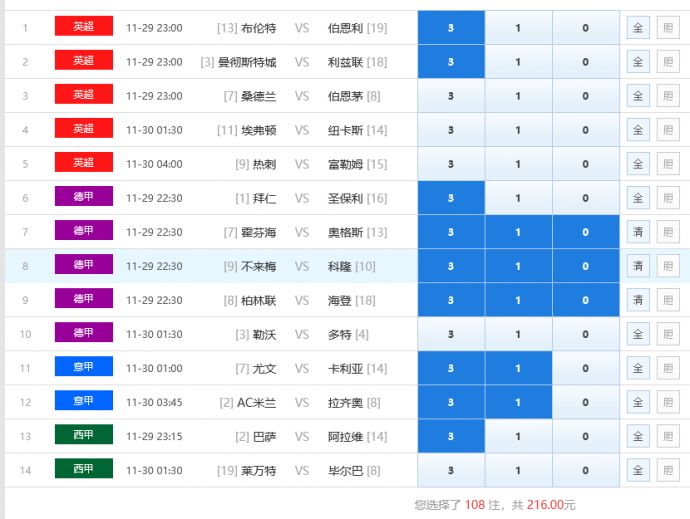Select away win (0) for 尤文 vs 卡利亚
This screenshot has width=690, height=519.
click(x=585, y=368)
